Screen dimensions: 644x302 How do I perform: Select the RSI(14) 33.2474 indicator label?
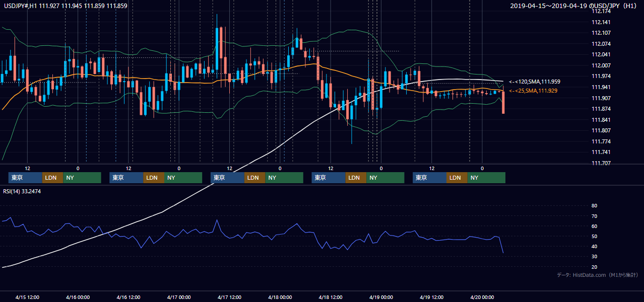(x=22, y=191)
